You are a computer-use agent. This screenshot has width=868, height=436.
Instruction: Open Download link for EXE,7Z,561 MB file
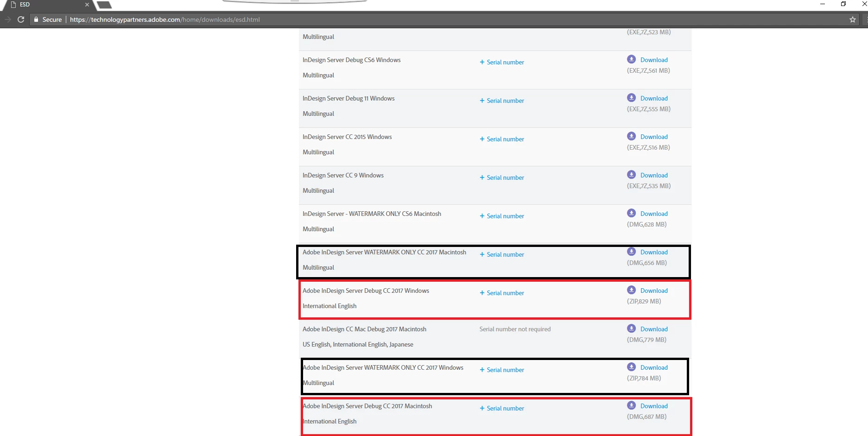[654, 60]
